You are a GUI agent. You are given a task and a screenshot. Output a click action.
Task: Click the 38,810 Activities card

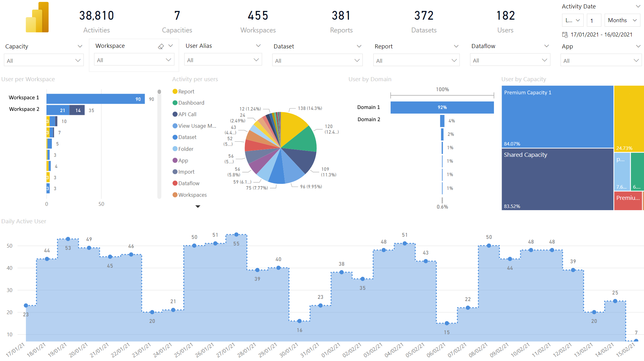pyautogui.click(x=96, y=22)
